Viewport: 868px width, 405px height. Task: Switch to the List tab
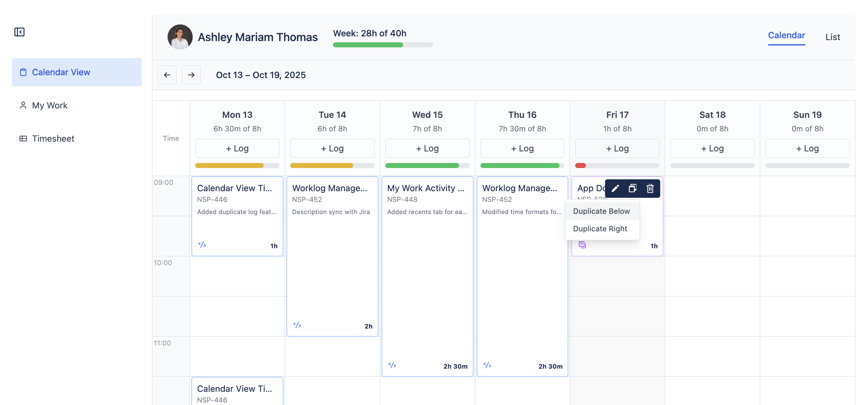tap(832, 37)
